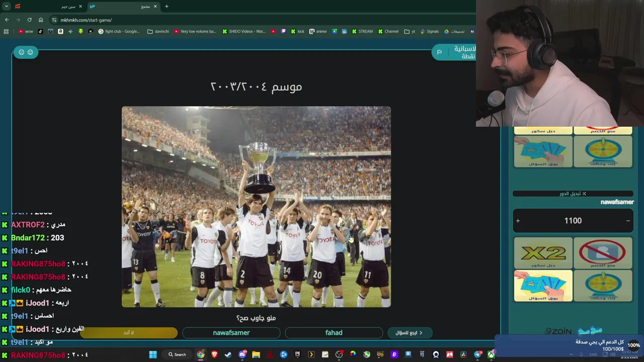Open the 'wow' YouTube bookmark
644x362 pixels.
tap(26, 31)
